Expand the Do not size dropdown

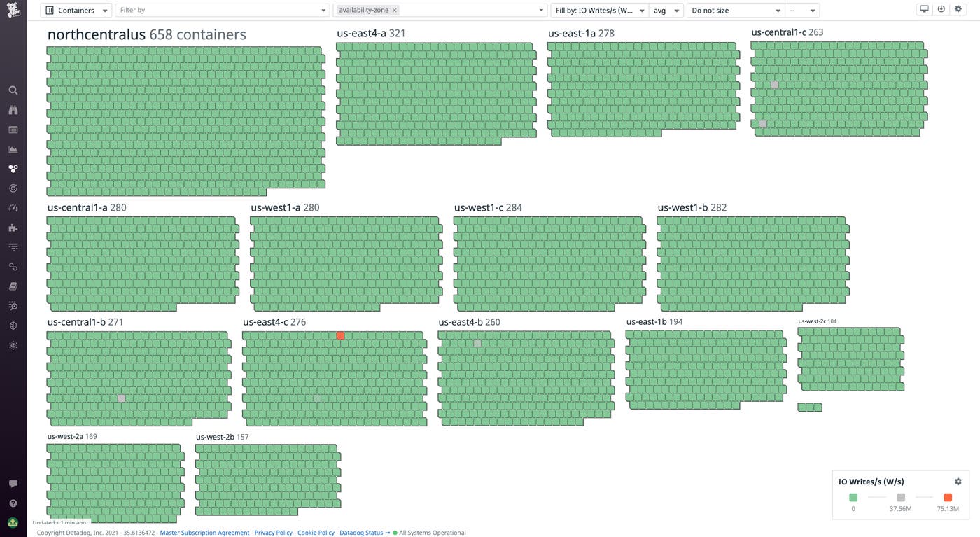point(734,10)
